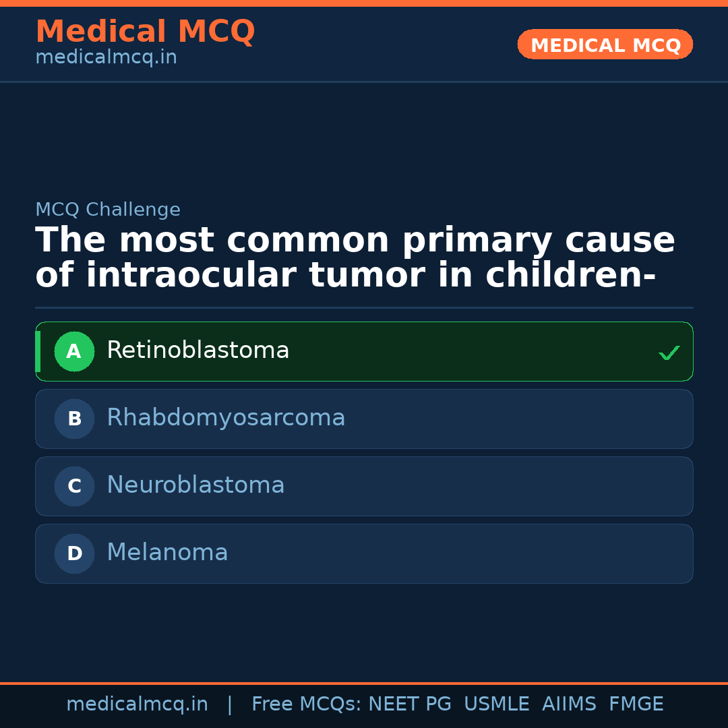The image size is (728, 728).
Task: Click the green checkmark icon
Action: [669, 353]
